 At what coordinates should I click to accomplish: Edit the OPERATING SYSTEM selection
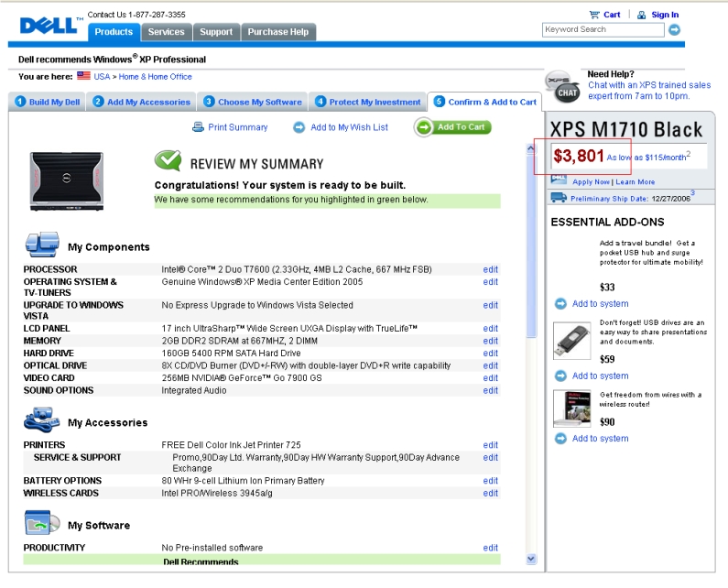click(x=490, y=282)
